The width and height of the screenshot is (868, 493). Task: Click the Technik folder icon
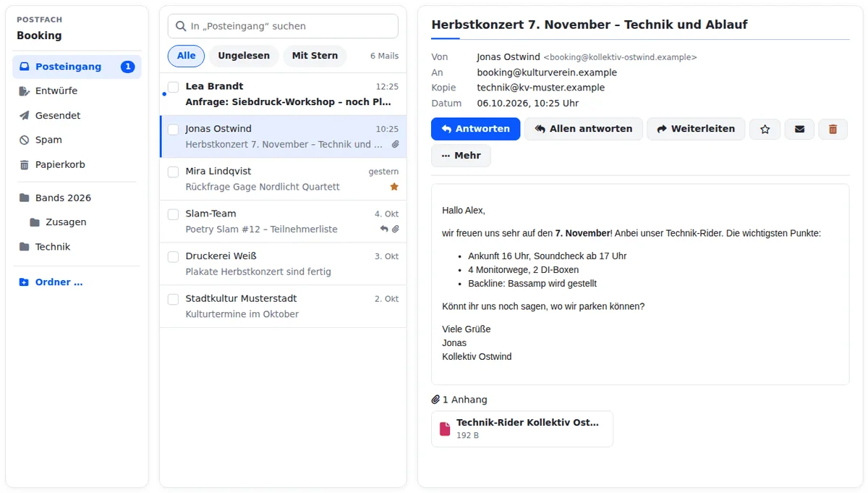pos(24,247)
